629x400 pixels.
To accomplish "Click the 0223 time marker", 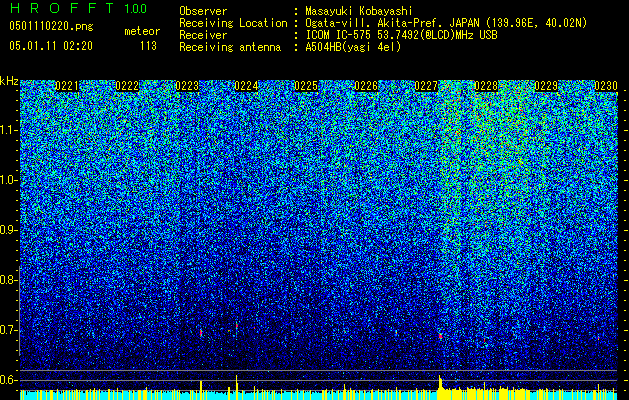I will 187,86.
